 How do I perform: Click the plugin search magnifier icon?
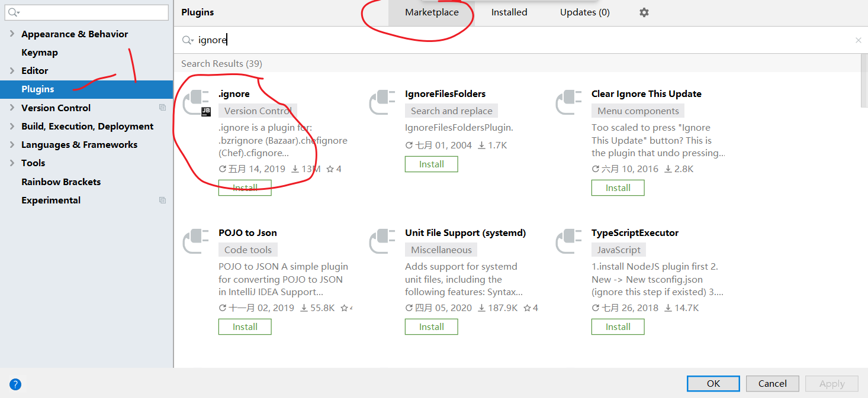click(x=188, y=40)
